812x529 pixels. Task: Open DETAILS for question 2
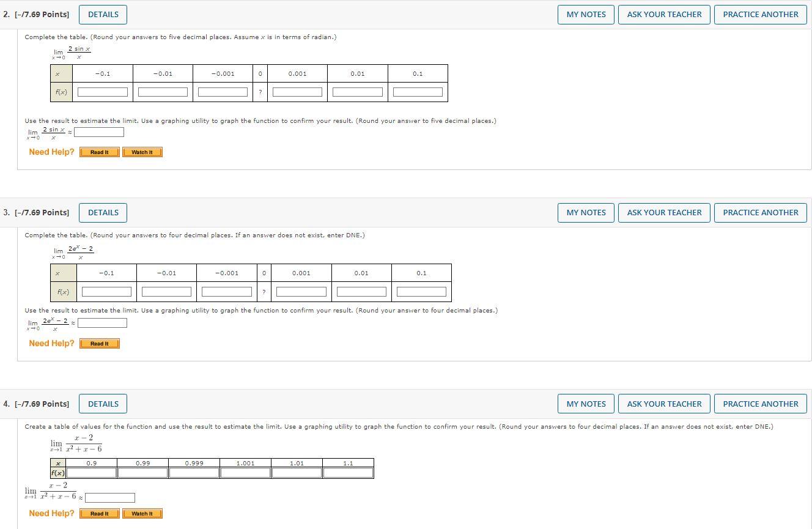pyautogui.click(x=102, y=14)
